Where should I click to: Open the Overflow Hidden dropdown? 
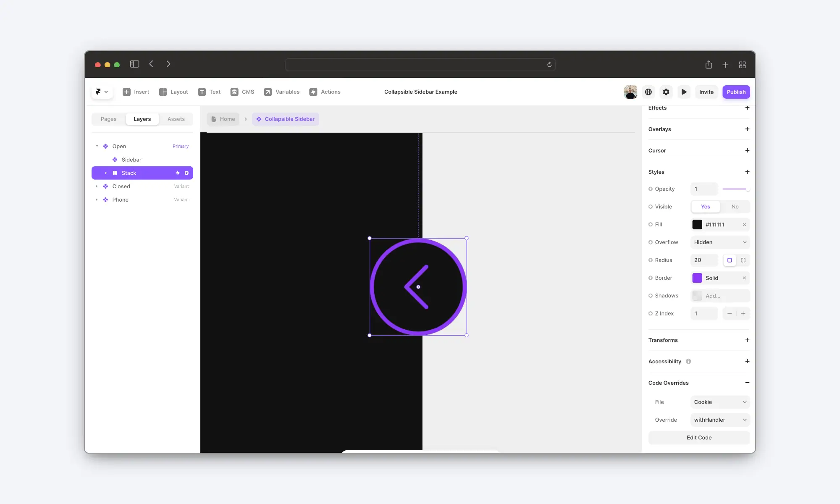(720, 242)
